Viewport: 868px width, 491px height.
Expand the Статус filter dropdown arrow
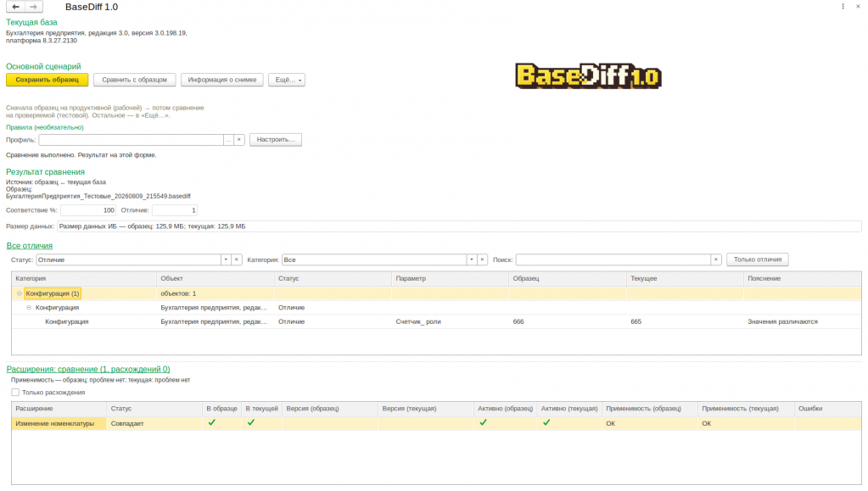point(226,259)
